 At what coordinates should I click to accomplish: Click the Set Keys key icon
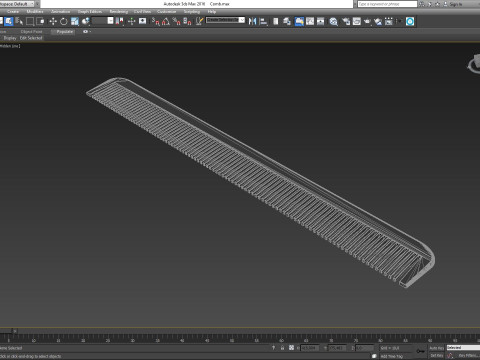coord(421,351)
